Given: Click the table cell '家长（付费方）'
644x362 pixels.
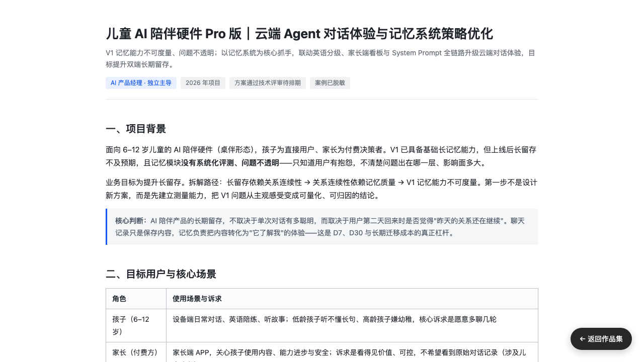Looking at the screenshot, I should (x=136, y=352).
